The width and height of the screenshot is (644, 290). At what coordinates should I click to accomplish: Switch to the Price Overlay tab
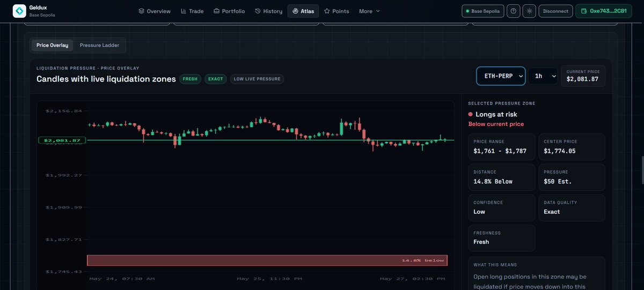coord(52,45)
